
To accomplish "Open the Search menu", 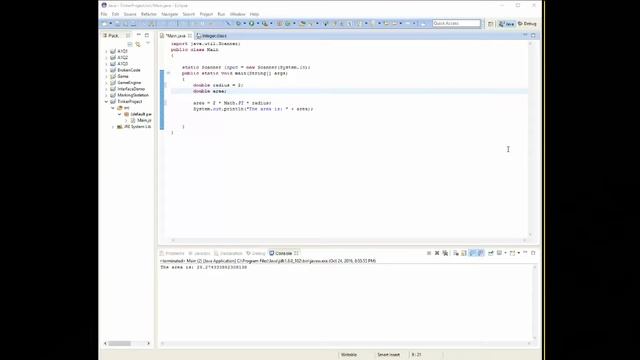I will (189, 14).
